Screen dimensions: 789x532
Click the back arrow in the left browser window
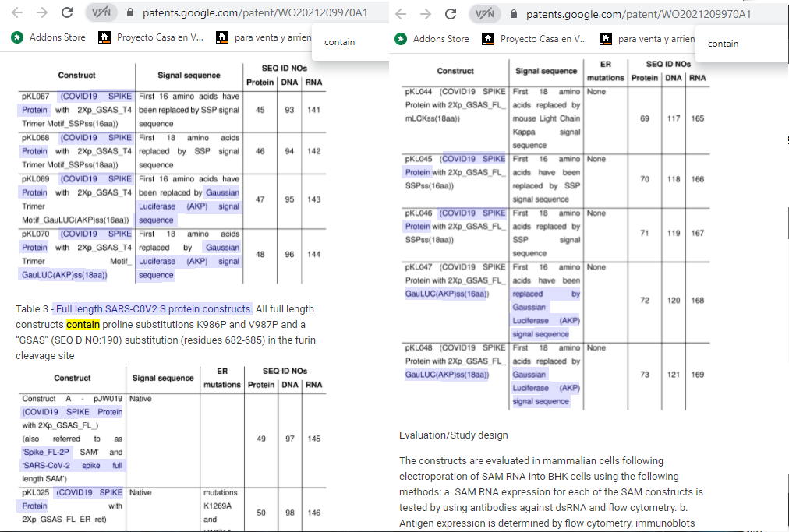16,13
